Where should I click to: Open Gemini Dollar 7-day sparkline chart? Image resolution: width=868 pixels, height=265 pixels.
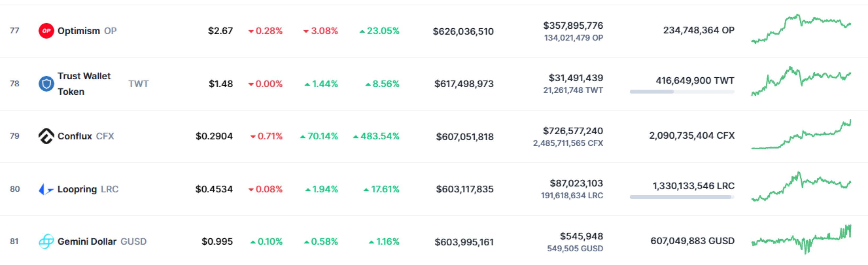(x=801, y=239)
